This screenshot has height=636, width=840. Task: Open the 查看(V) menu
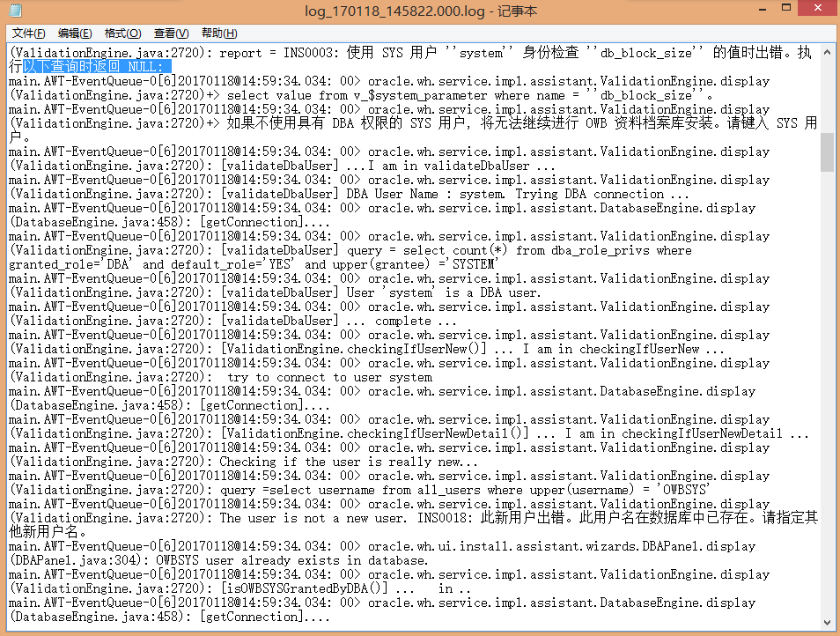[x=172, y=33]
